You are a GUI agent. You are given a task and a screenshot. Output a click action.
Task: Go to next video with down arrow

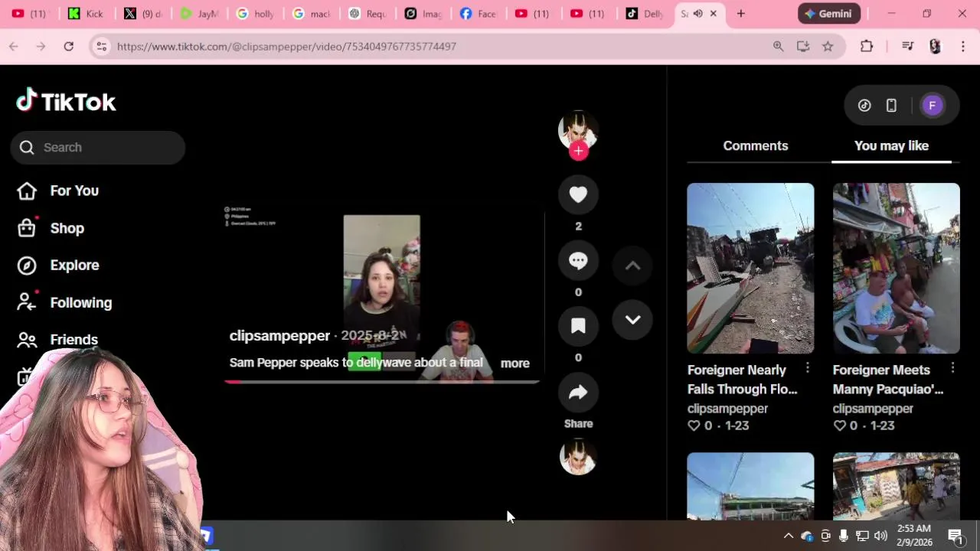click(632, 319)
